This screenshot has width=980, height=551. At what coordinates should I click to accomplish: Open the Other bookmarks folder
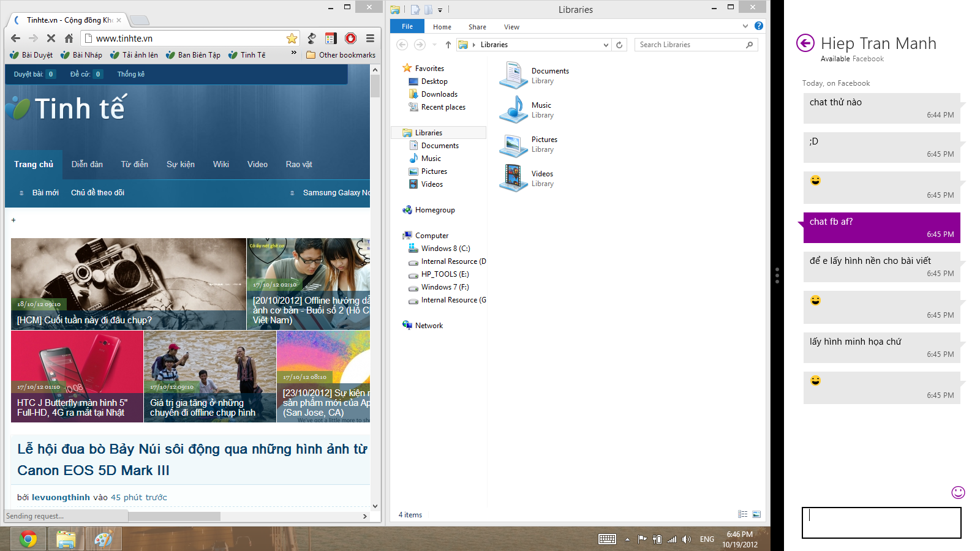tap(341, 54)
